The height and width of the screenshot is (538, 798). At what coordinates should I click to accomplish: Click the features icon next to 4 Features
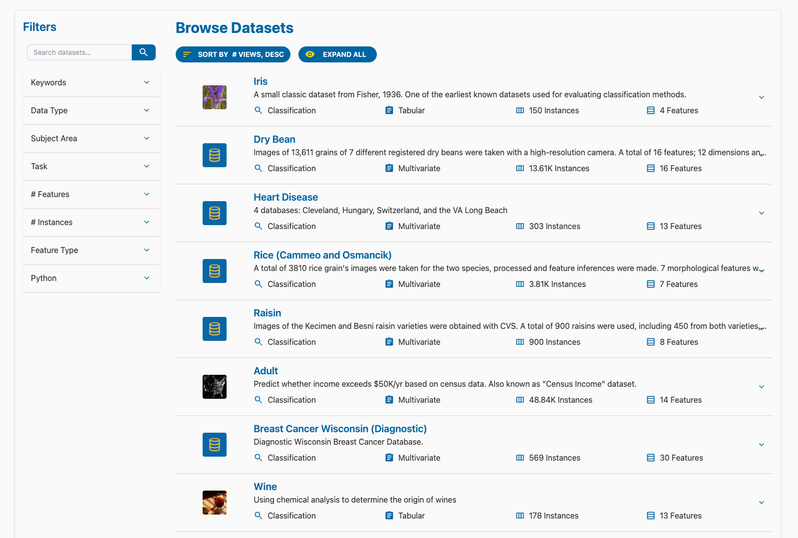pyautogui.click(x=650, y=110)
